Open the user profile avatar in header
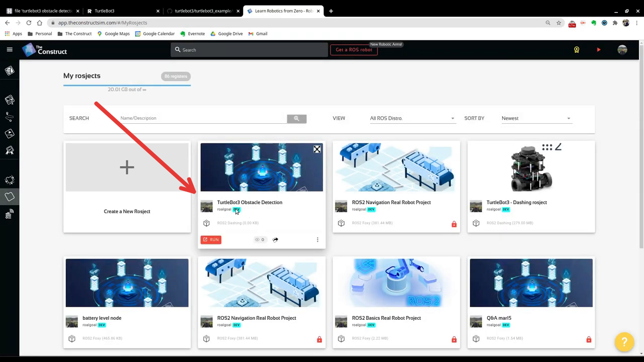The image size is (644, 362). point(622,50)
